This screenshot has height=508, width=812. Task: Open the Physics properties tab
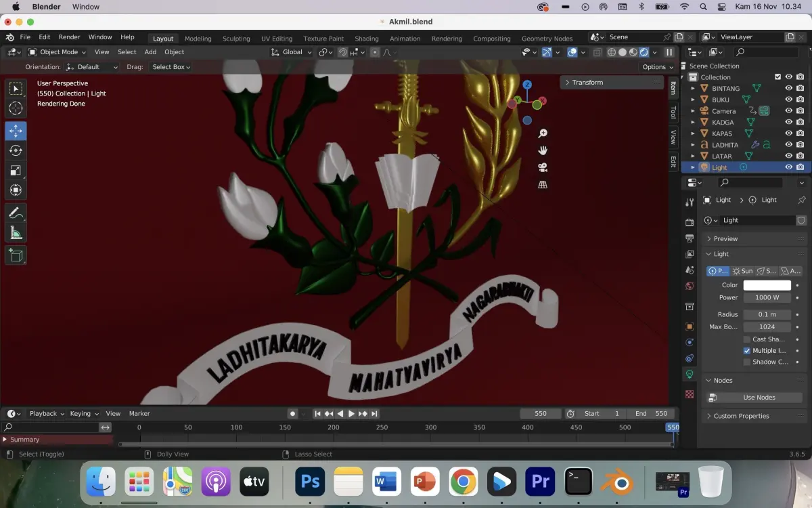click(690, 342)
